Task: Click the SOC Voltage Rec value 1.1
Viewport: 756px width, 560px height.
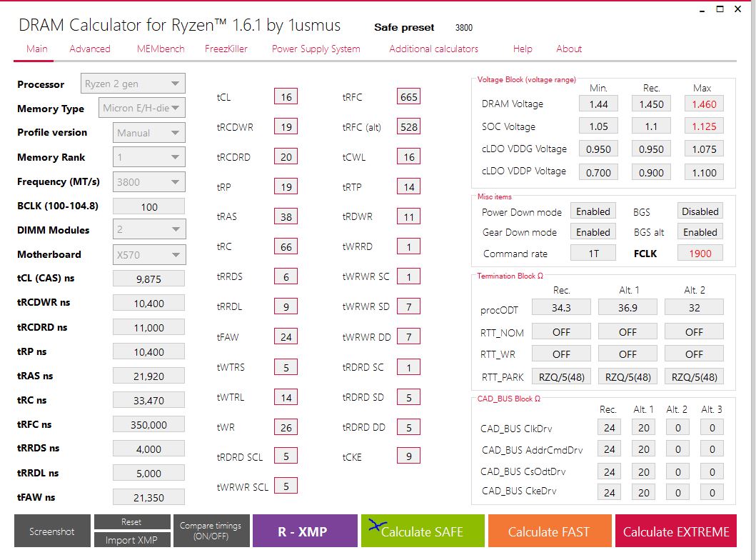Action: click(651, 126)
